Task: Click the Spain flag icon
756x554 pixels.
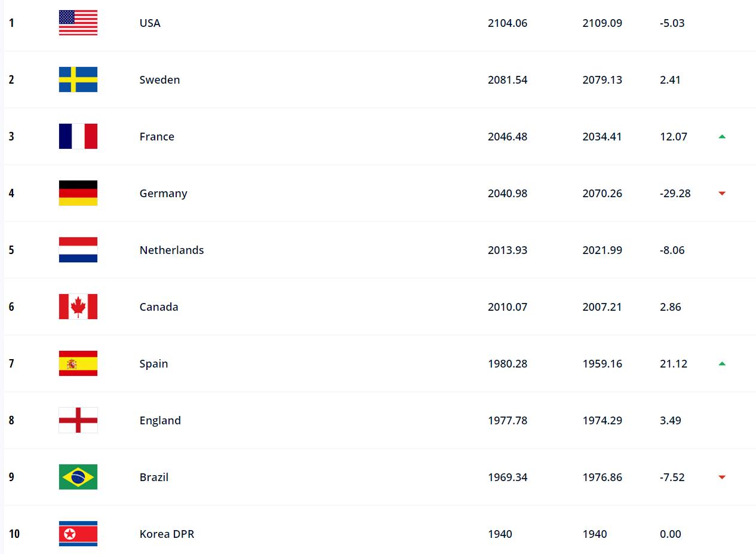Action: 78,363
